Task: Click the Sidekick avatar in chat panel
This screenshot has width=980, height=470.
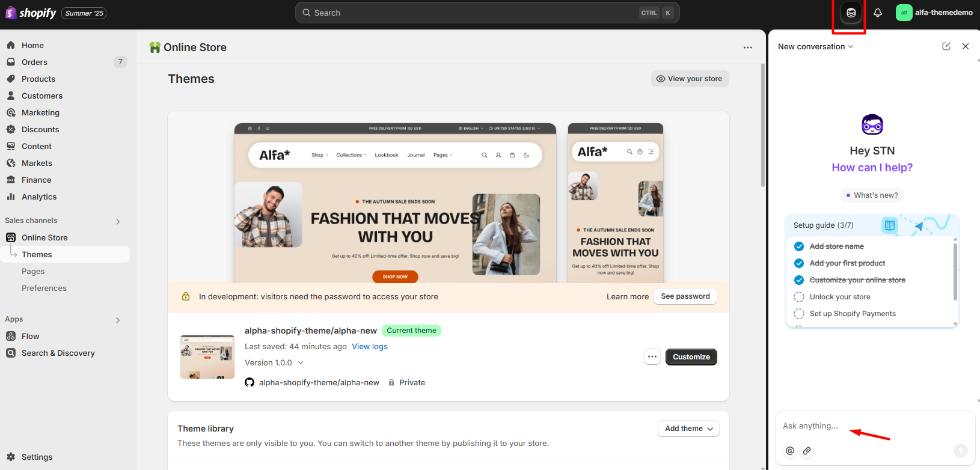Action: tap(872, 125)
